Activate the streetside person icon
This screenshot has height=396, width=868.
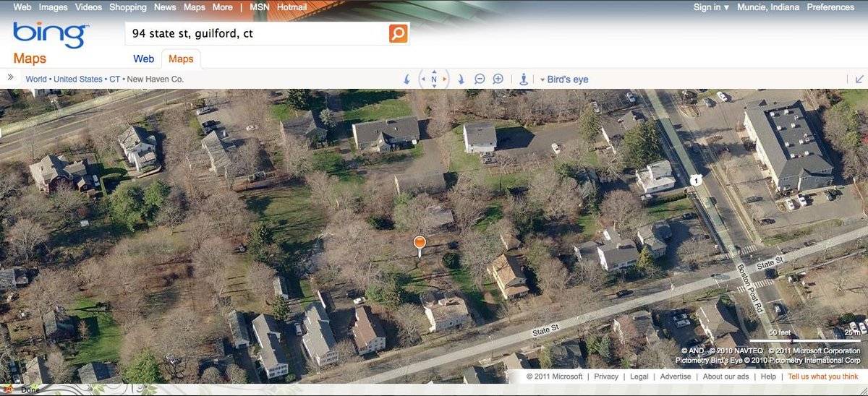pos(524,79)
